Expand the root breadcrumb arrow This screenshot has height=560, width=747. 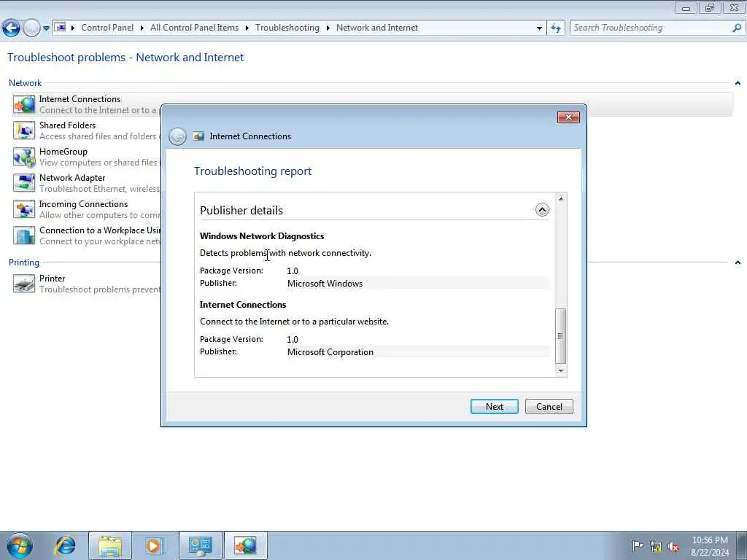pos(73,28)
